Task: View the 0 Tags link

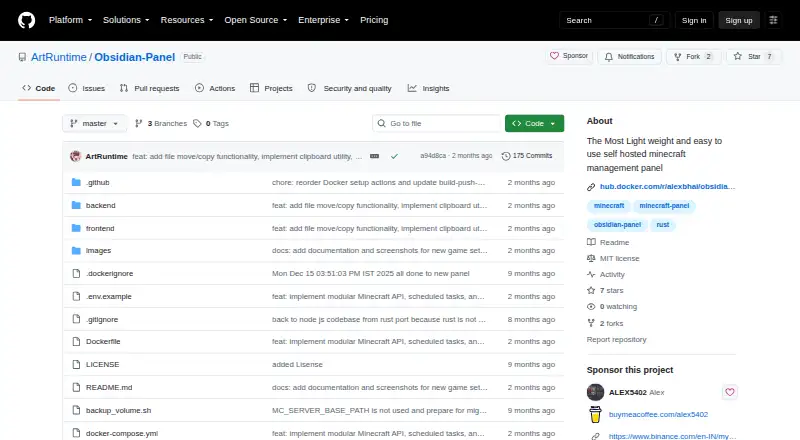Action: (x=211, y=124)
